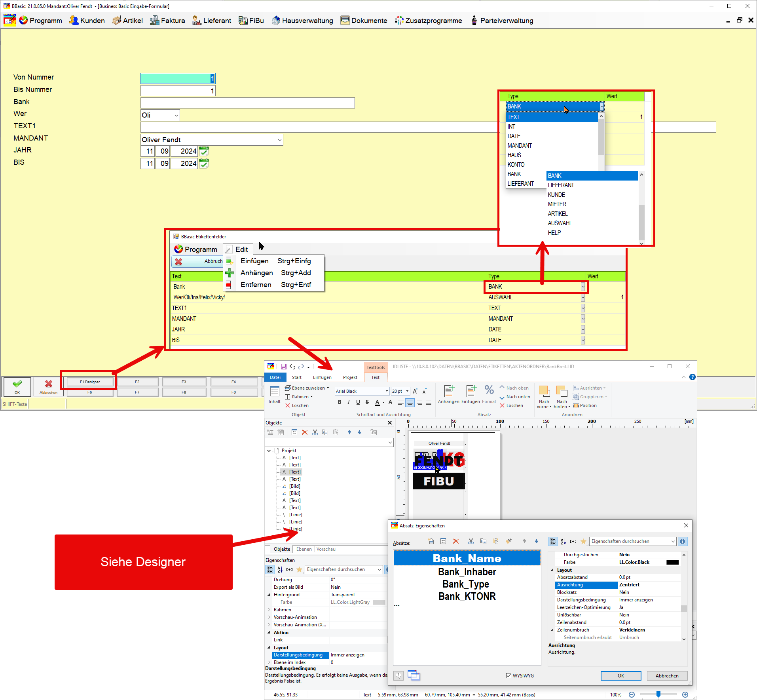Click red X delete icon in Objekte toolbar
This screenshot has width=757, height=700.
(x=305, y=432)
